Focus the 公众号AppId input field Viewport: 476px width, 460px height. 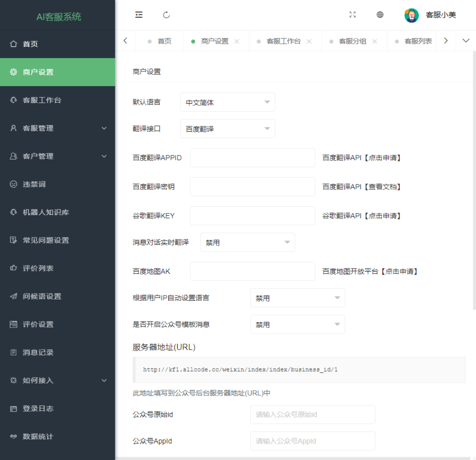tap(313, 441)
